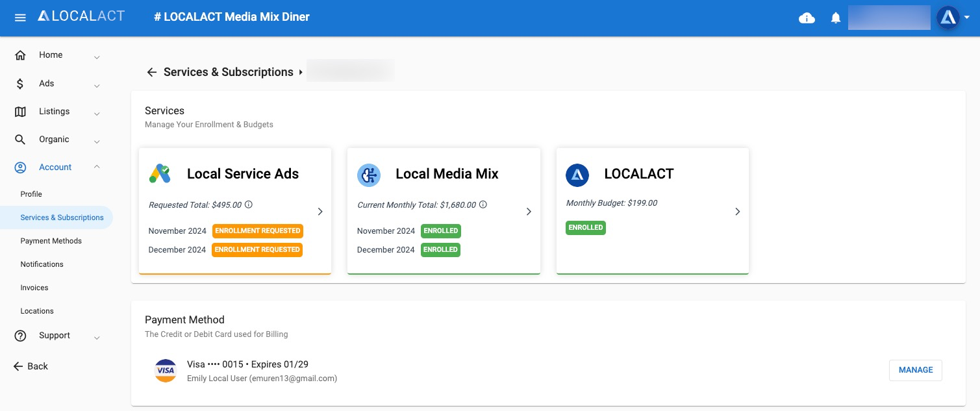Click the Back link in sidebar

pyautogui.click(x=31, y=366)
